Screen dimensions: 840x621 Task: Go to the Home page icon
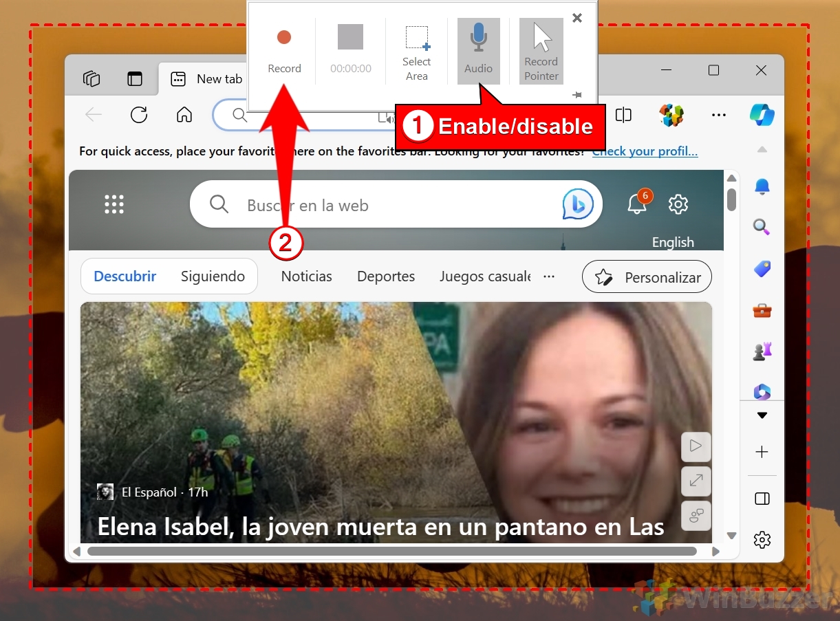[184, 115]
